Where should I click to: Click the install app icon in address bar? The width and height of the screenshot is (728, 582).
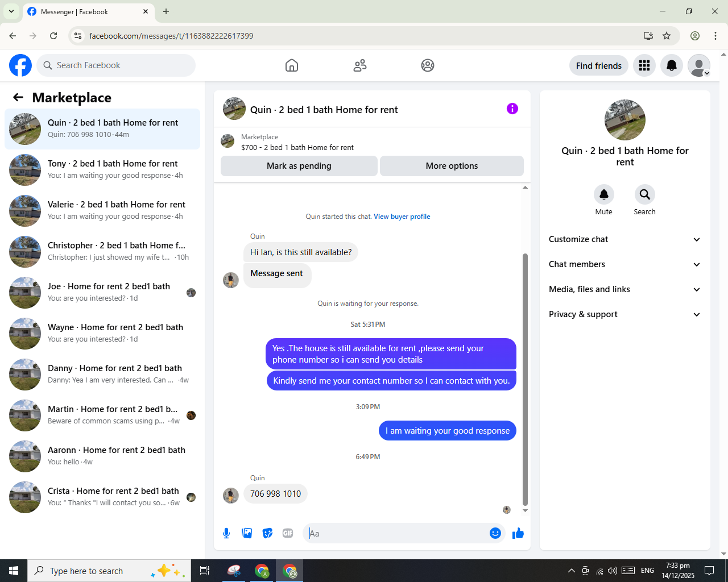pos(648,36)
